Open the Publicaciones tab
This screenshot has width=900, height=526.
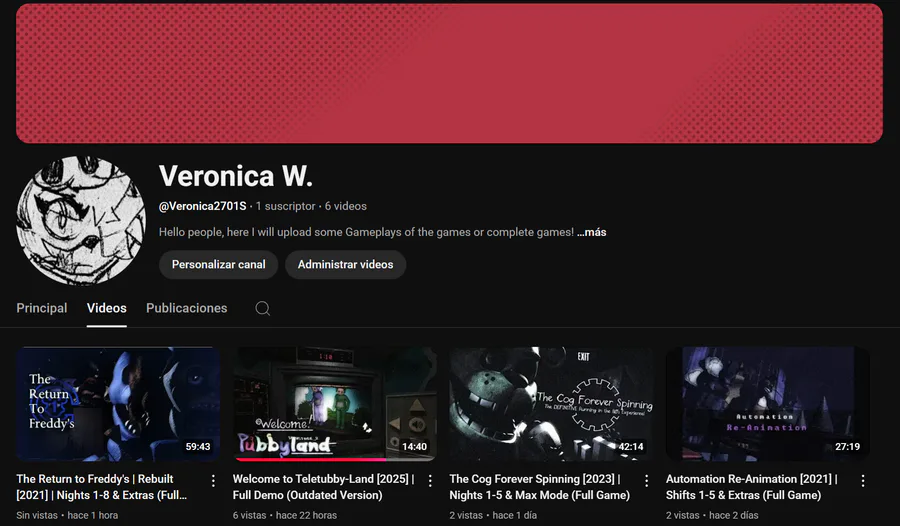point(187,308)
